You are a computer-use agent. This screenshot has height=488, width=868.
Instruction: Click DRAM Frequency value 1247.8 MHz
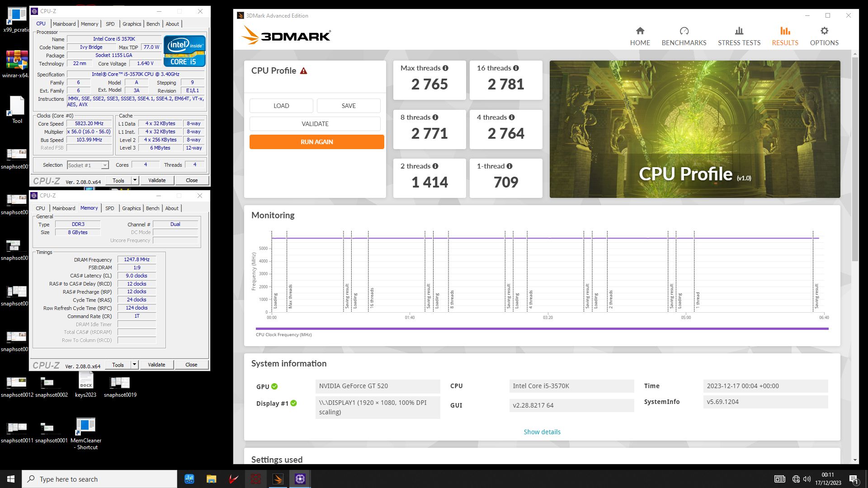coord(137,260)
